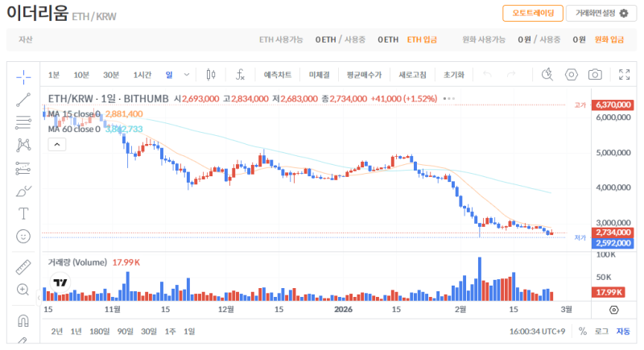This screenshot has height=350, width=644.
Task: Select the 1시간 interval
Action: 142,75
